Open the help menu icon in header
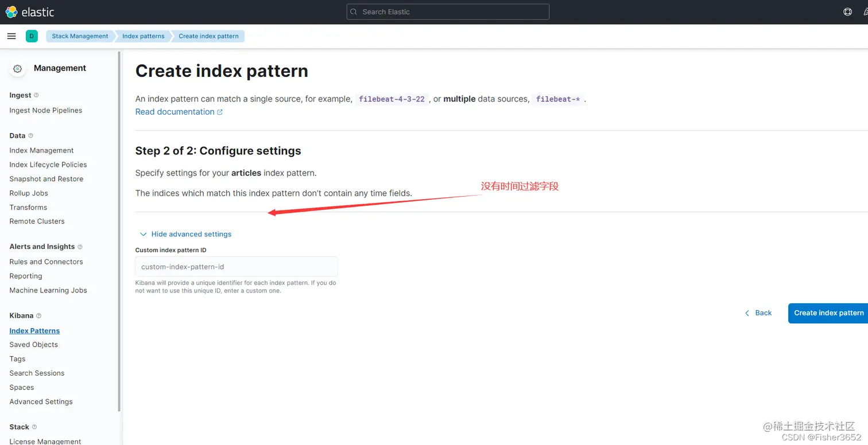 847,11
